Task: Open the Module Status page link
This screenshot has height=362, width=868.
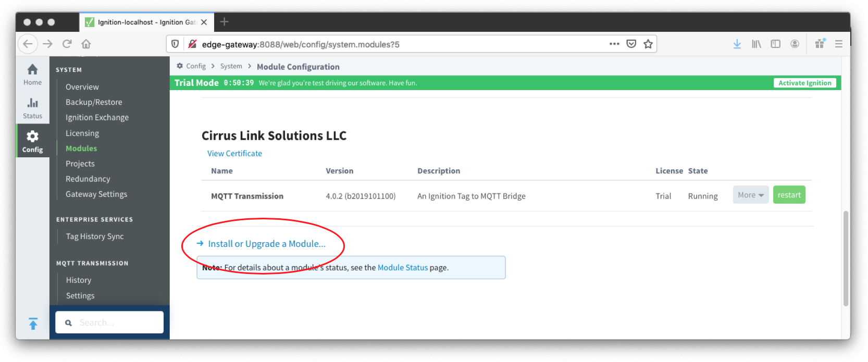Action: [403, 268]
